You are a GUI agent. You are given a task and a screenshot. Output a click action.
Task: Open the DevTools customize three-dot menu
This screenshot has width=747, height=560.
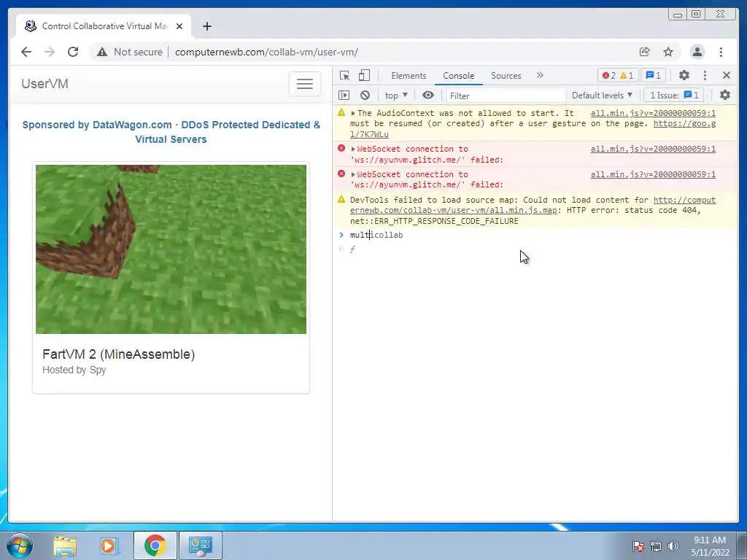coord(705,75)
